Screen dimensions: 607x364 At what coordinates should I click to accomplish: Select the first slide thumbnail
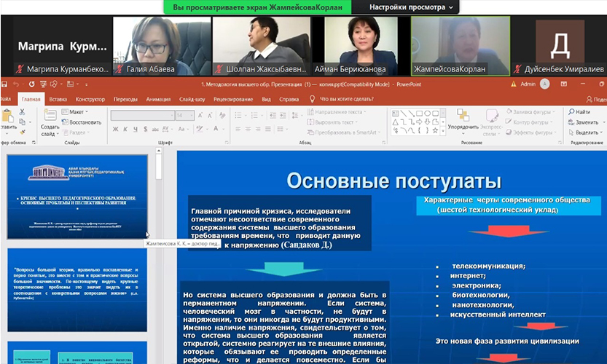click(x=77, y=197)
